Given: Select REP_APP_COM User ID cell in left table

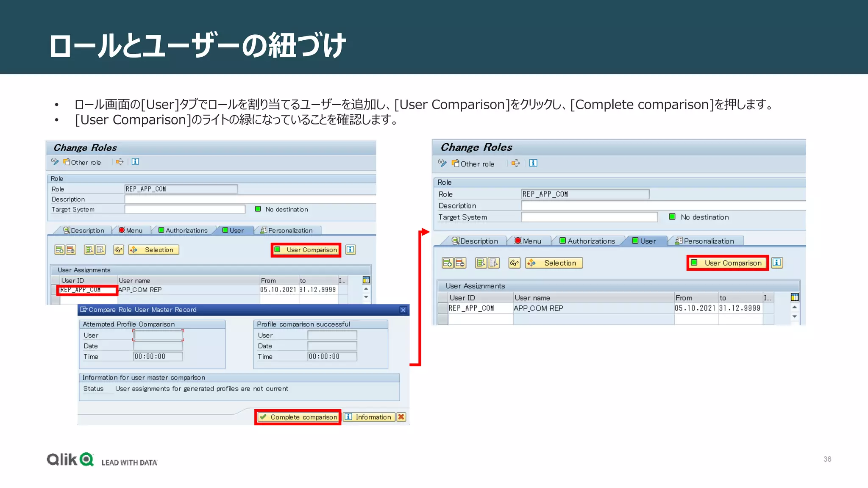Looking at the screenshot, I should tap(89, 290).
